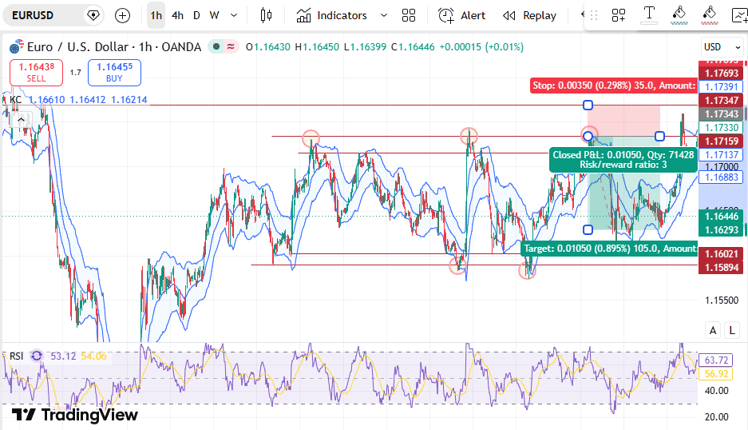Open the EURUSD symbol search field
The height and width of the screenshot is (430, 748).
(43, 16)
